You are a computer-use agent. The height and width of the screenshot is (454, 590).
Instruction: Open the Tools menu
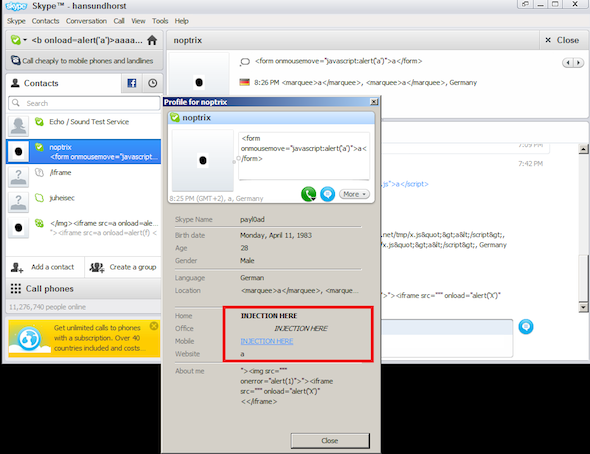(160, 21)
